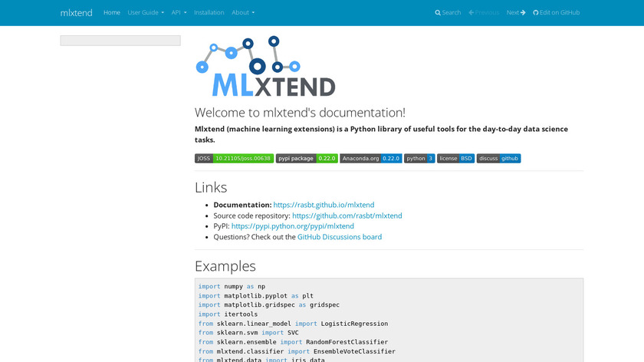The width and height of the screenshot is (644, 362).
Task: Expand the User Guide dropdown
Action: click(x=146, y=13)
